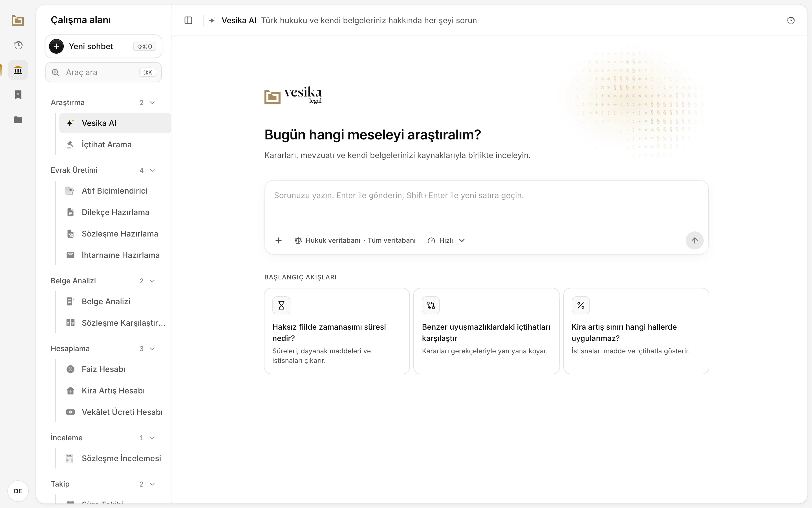Click the hourglass icon on the first card
This screenshot has height=508, width=812.
(281, 305)
